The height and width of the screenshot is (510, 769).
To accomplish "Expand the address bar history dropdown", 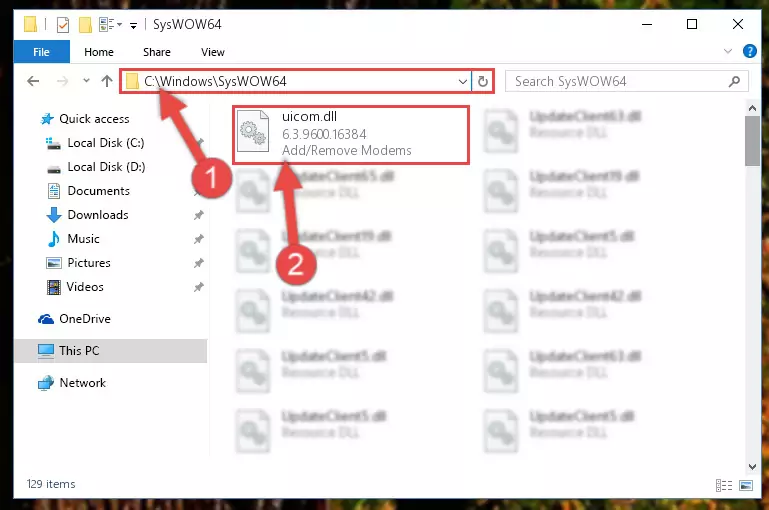I will coord(462,81).
